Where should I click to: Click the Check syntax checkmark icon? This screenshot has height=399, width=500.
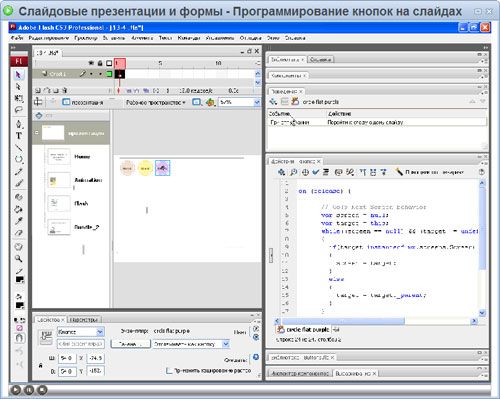[x=316, y=172]
